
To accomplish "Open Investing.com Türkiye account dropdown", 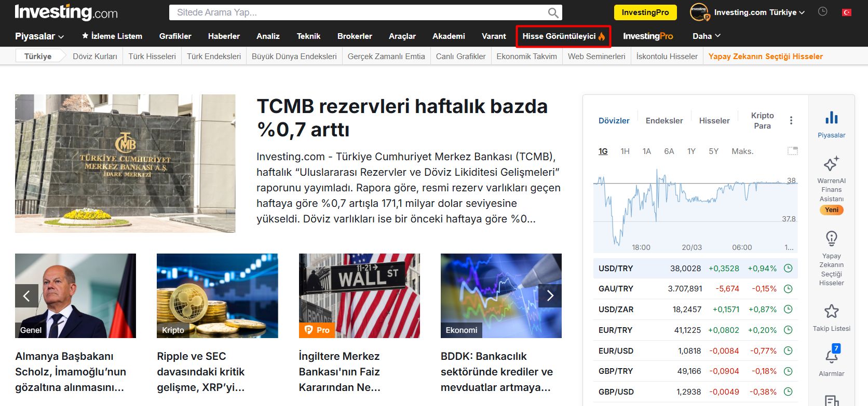I will (x=759, y=12).
